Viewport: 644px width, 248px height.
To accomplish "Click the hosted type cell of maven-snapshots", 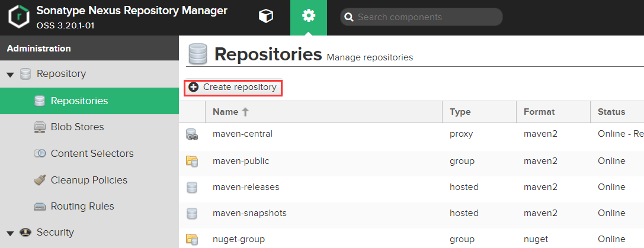I will click(464, 213).
